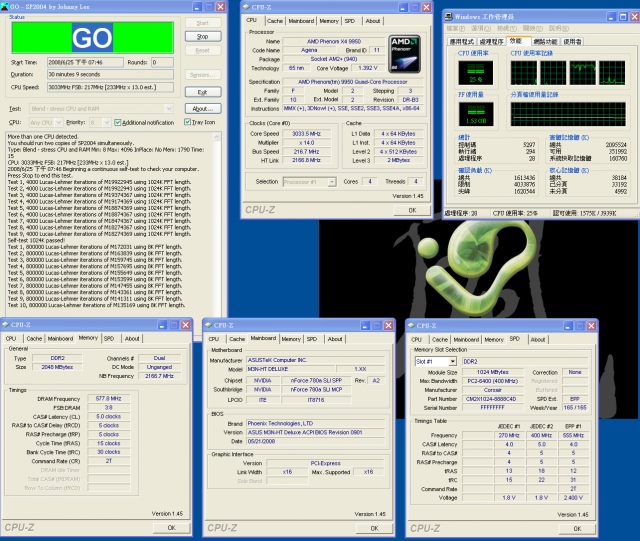
Task: Click the PF usage gauge showing 1.53 GB
Action: click(476, 114)
